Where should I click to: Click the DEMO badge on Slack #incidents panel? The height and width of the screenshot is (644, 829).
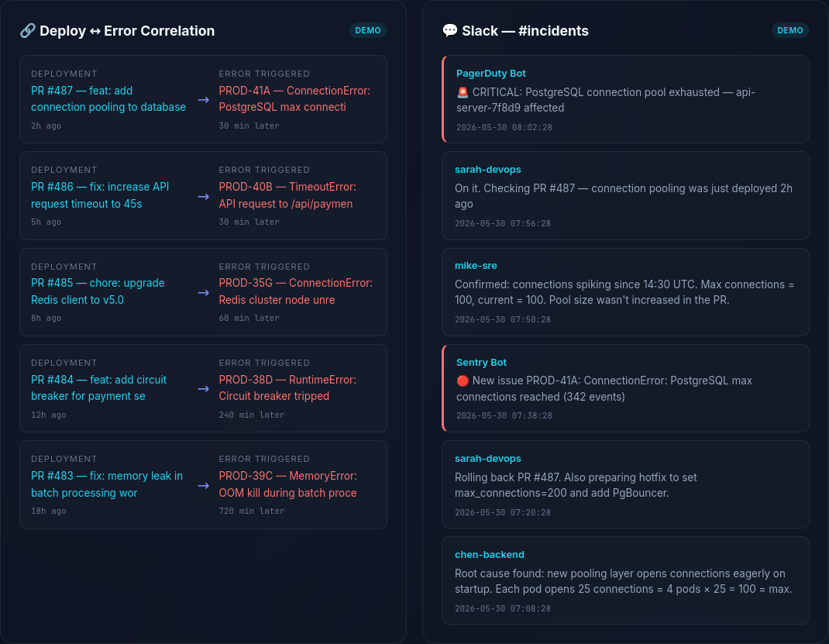790,31
